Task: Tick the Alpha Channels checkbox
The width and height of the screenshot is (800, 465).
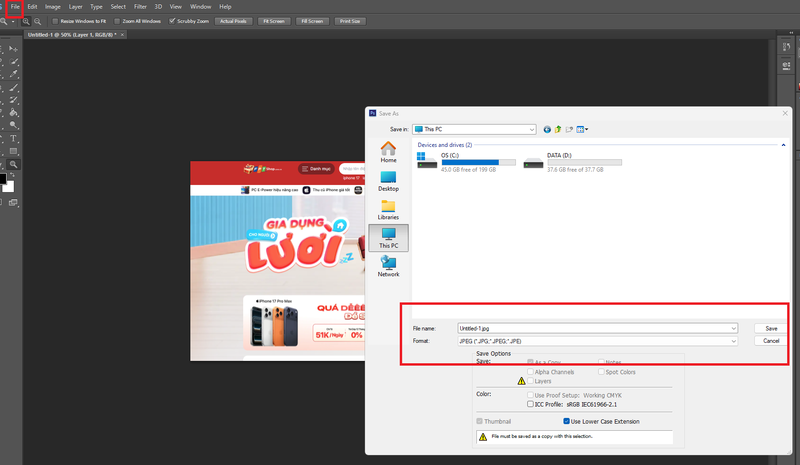Action: point(530,372)
